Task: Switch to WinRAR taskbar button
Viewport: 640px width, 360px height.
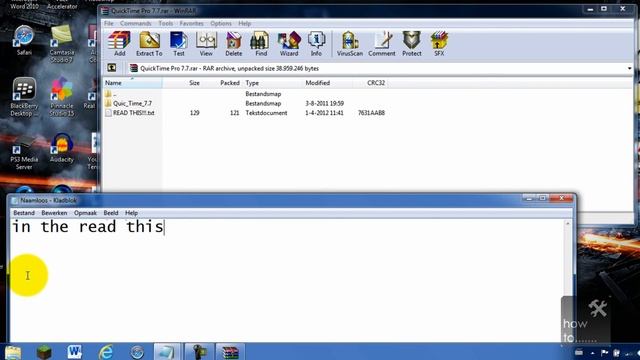Action: tap(230, 352)
